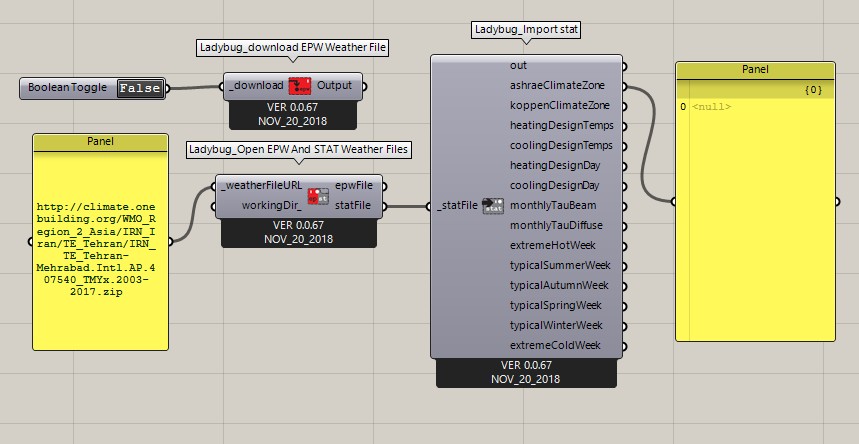Click the epwFile output parameter

[354, 186]
